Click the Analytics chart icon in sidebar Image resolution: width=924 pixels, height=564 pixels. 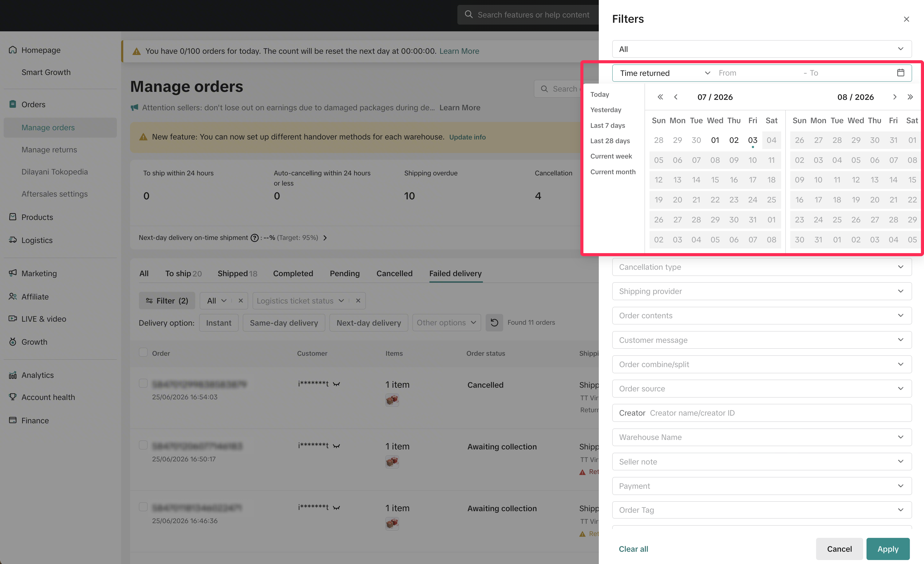(x=13, y=375)
